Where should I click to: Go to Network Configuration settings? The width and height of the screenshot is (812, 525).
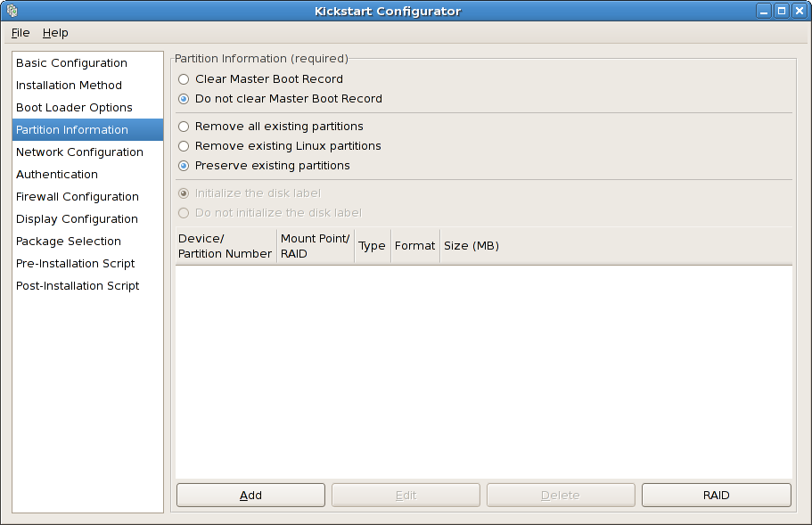click(x=78, y=152)
